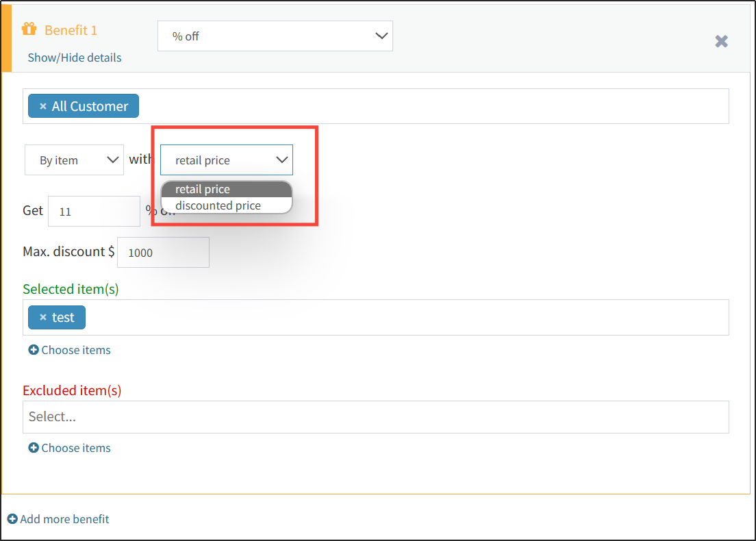Click the discount percentage input showing 11

click(94, 211)
